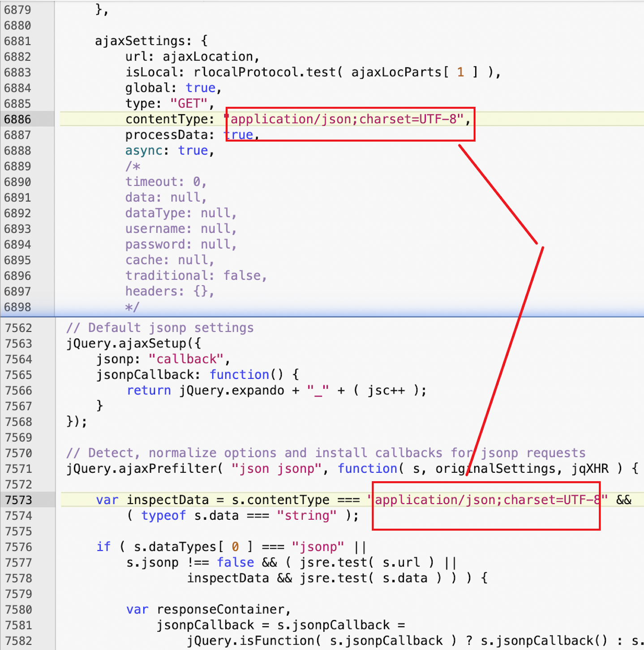Image resolution: width=644 pixels, height=650 pixels.
Task: Click line number 7562 in the gutter
Action: pos(19,328)
